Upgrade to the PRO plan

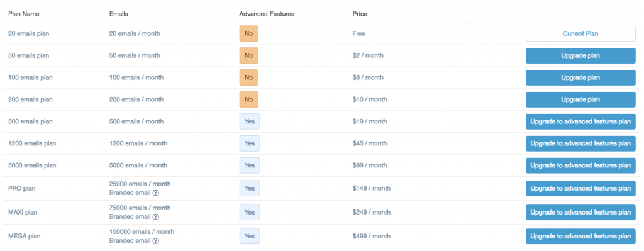580,189
